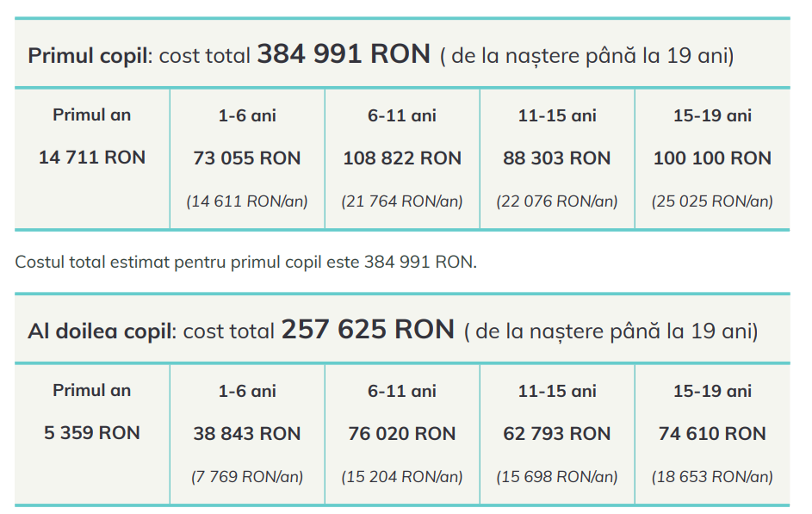Image resolution: width=812 pixels, height=514 pixels.
Task: Select the 74 610 RON cell value
Action: [x=712, y=434]
